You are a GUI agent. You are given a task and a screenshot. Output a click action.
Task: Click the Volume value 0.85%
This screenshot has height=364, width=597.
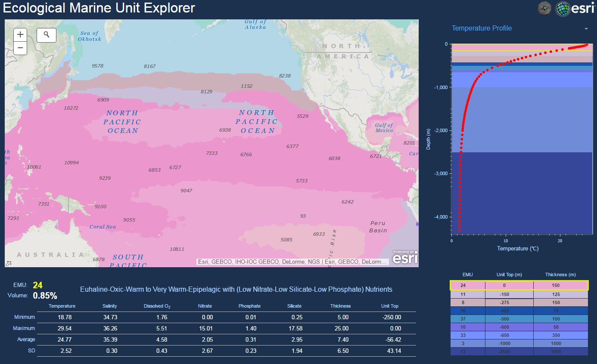(45, 296)
